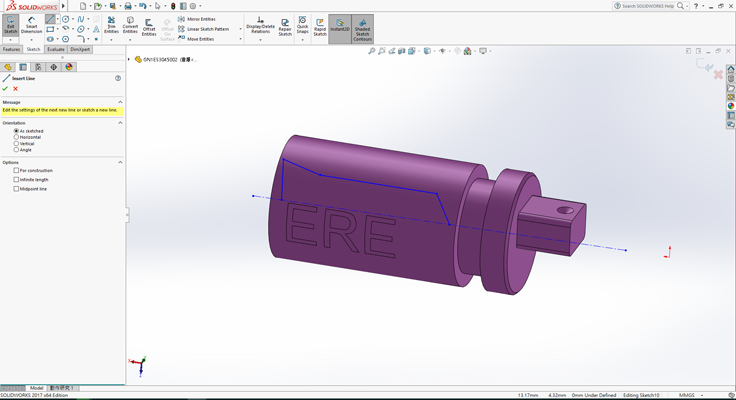736x400 pixels.
Task: Click the New document icon
Action: 83,6
